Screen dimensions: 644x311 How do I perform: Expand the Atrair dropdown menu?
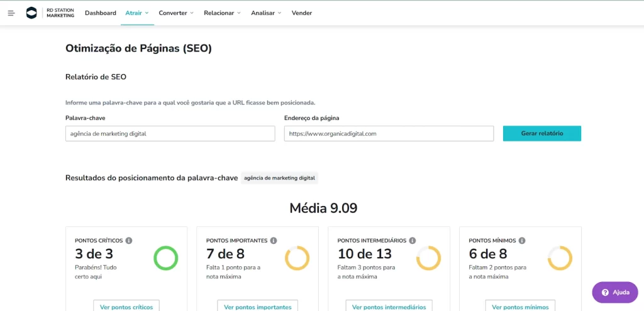137,13
